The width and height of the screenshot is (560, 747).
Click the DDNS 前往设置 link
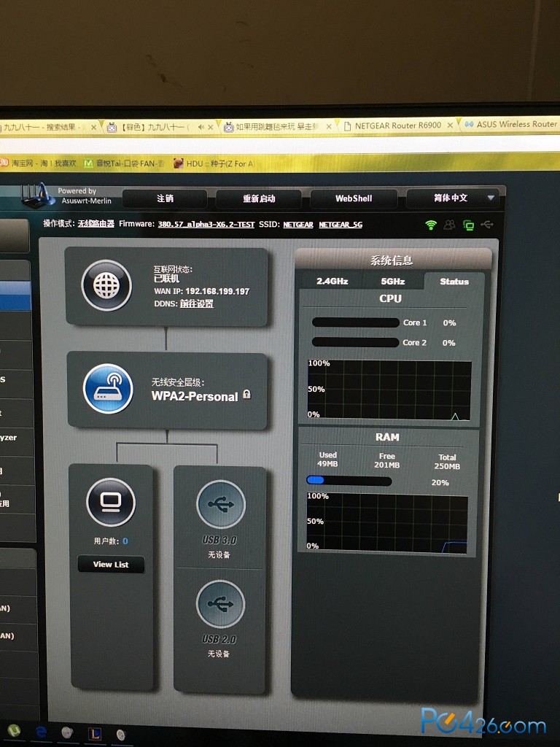pos(197,303)
